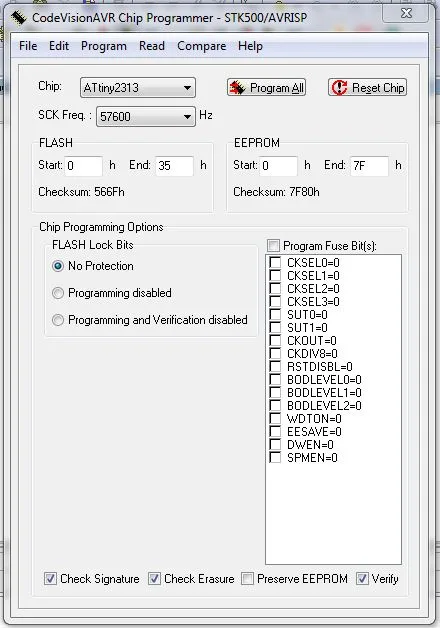Enable Program Fuse Bit(s) checkbox
The width and height of the screenshot is (440, 628).
point(273,245)
